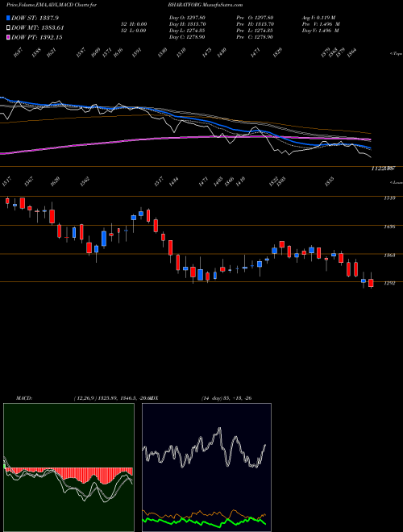Screen dimensions: 403x532
Task: Click the 'Day O: 1297.80' value
Action: 187,18
